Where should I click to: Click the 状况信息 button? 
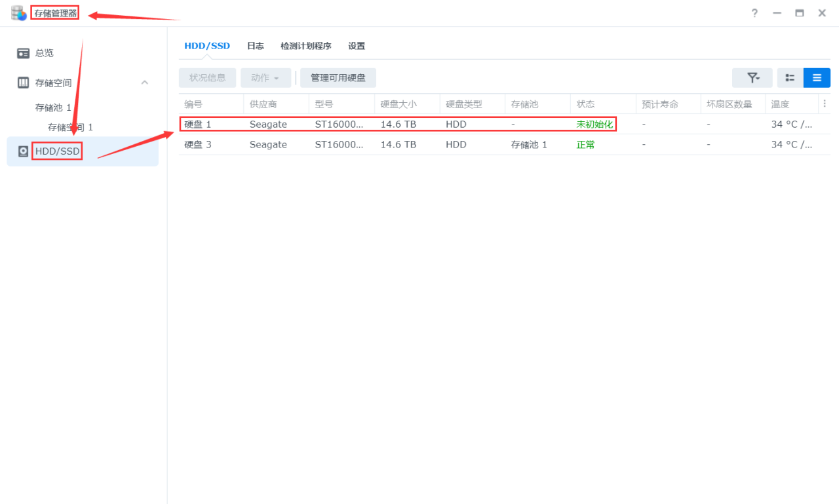pos(207,77)
